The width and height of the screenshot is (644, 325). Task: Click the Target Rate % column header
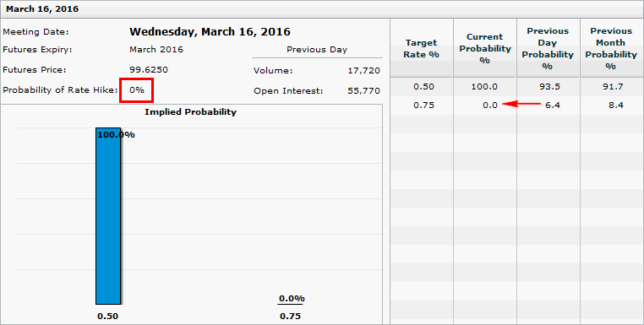point(422,48)
